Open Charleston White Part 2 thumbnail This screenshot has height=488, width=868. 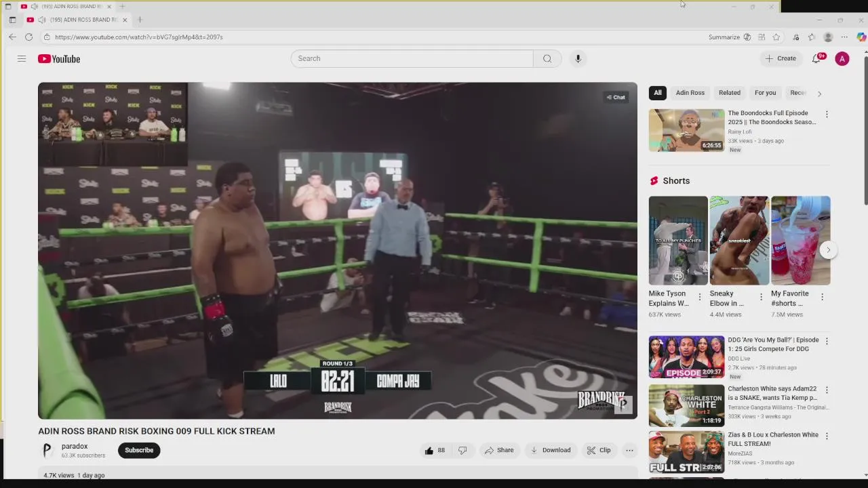[x=686, y=406]
